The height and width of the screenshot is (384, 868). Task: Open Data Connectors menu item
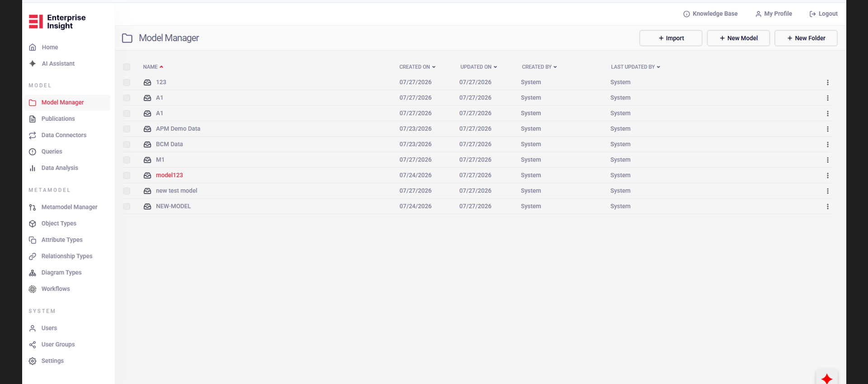click(x=64, y=135)
